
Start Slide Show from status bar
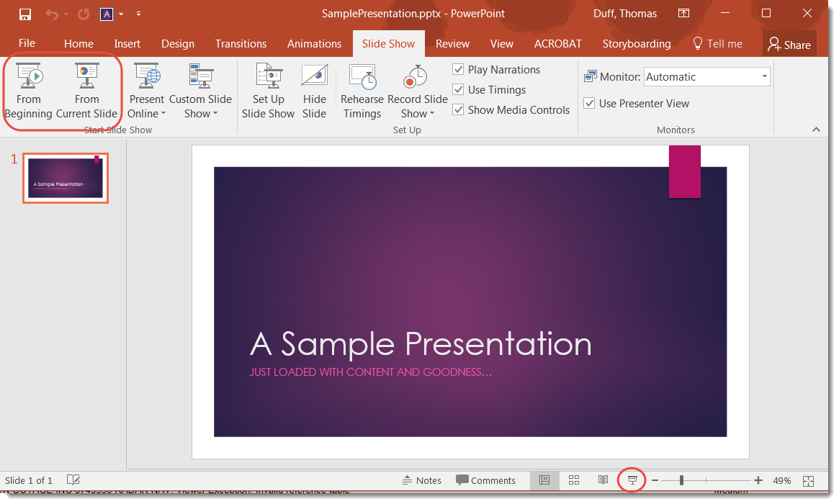(x=632, y=480)
